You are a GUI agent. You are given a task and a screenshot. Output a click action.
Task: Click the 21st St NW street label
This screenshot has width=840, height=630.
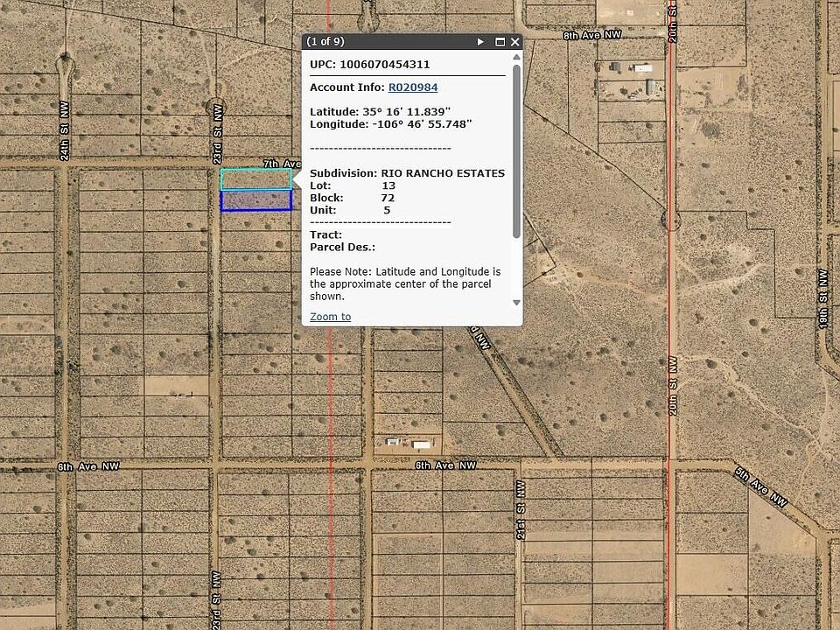[x=521, y=508]
